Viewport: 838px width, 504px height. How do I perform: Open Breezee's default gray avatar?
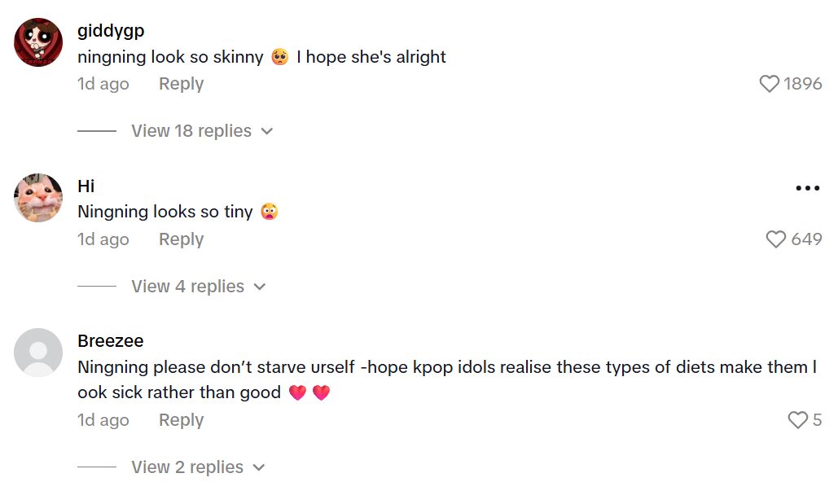[x=38, y=353]
